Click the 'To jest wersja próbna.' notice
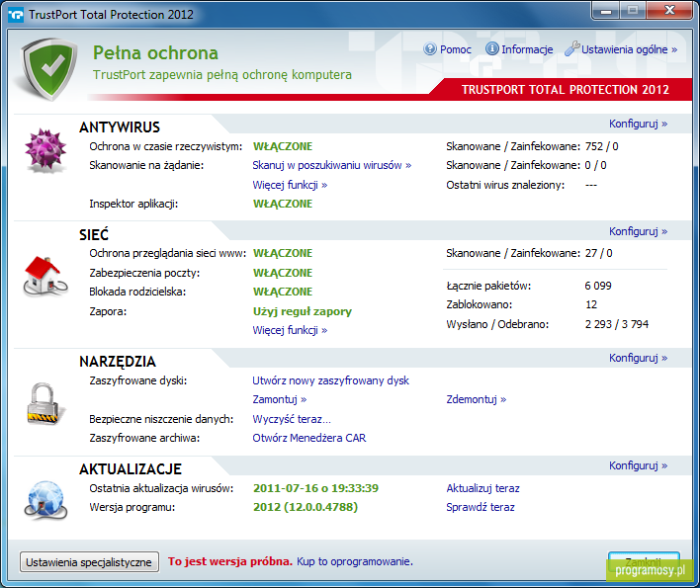This screenshot has width=700, height=588. pyautogui.click(x=230, y=561)
